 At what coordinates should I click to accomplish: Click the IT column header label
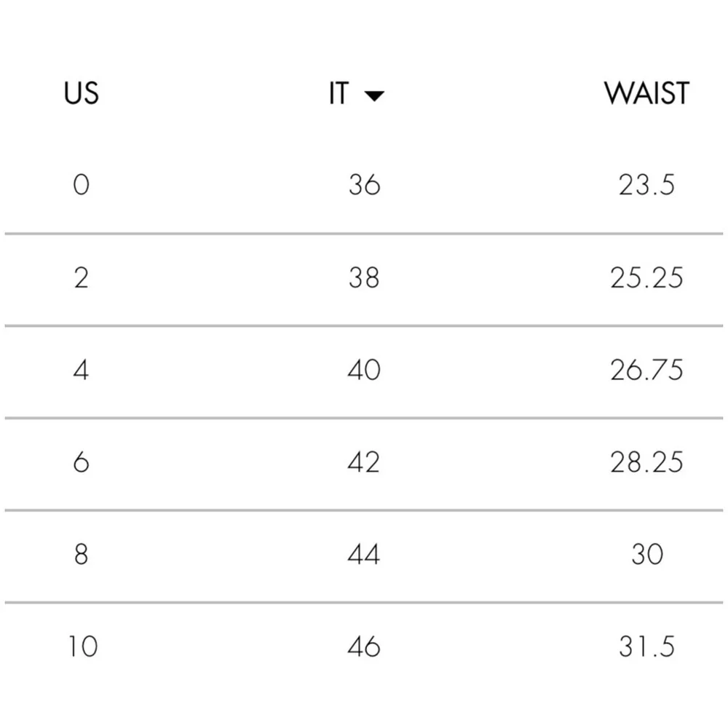click(x=339, y=94)
